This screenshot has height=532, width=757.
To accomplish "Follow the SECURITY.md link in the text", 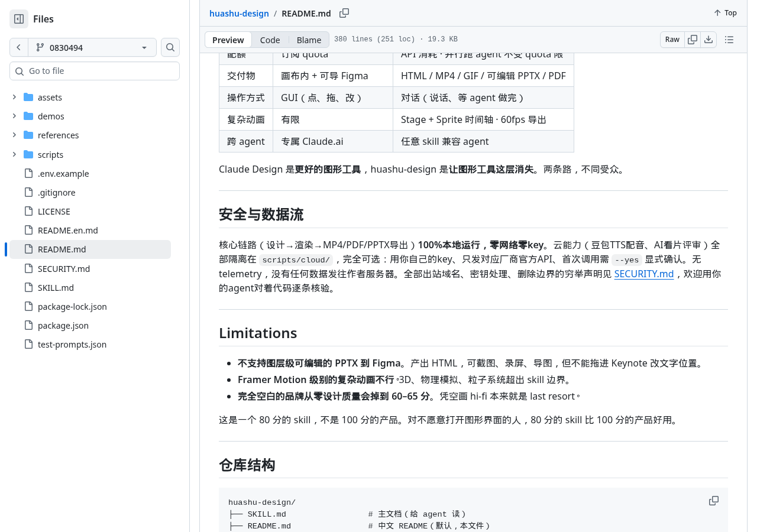I will 644,274.
